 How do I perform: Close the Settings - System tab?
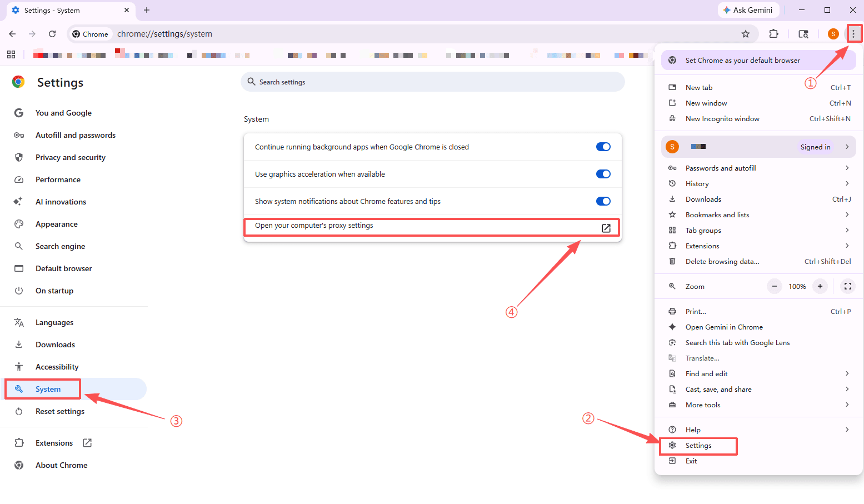127,10
